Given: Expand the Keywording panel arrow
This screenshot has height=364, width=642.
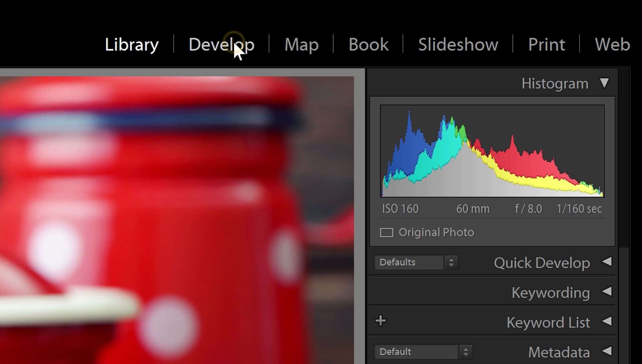Looking at the screenshot, I should 607,292.
